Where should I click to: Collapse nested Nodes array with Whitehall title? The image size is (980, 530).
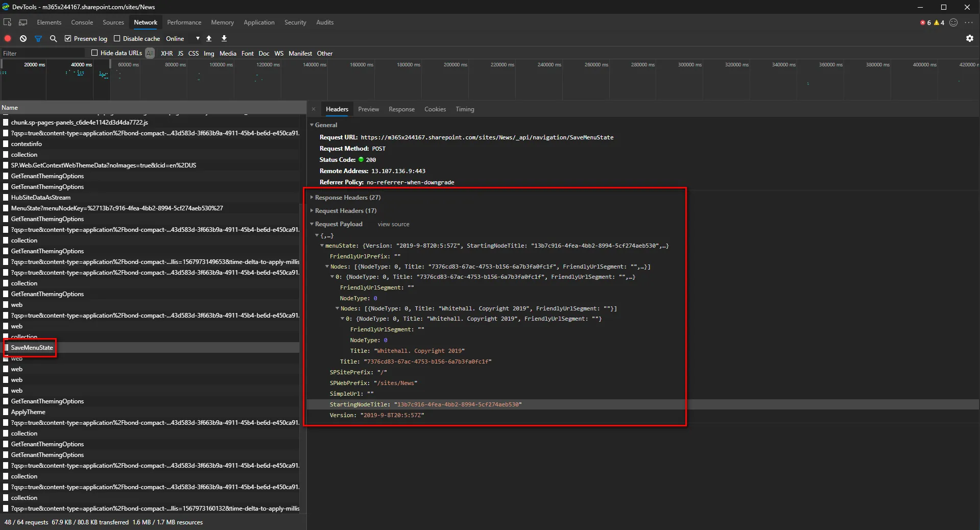click(x=338, y=308)
